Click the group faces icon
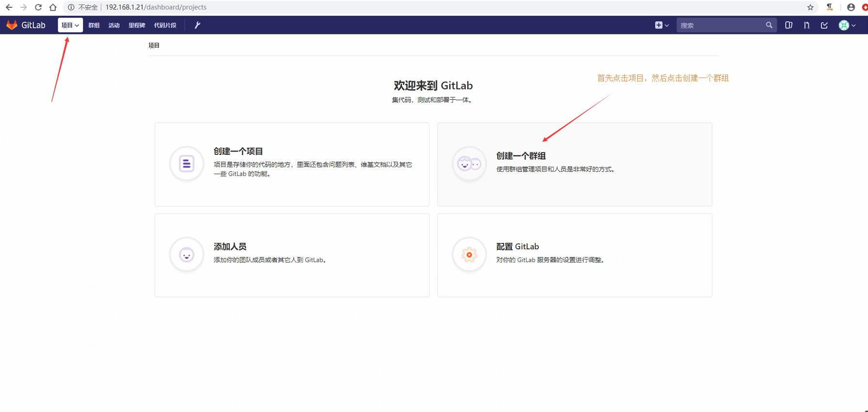868x412 pixels. click(469, 164)
